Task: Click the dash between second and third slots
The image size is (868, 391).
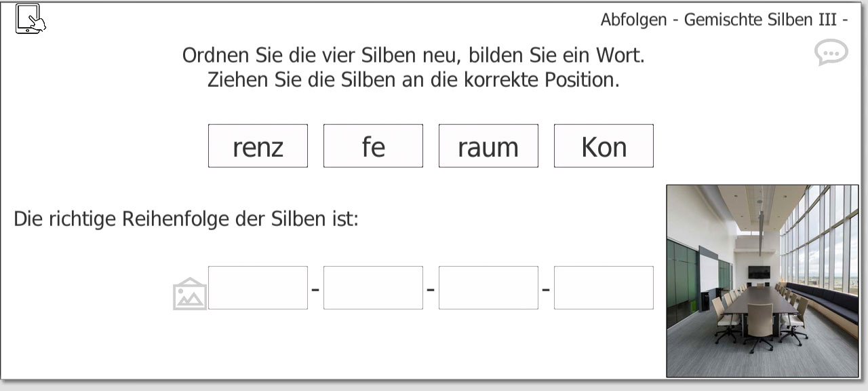Action: pyautogui.click(x=431, y=290)
